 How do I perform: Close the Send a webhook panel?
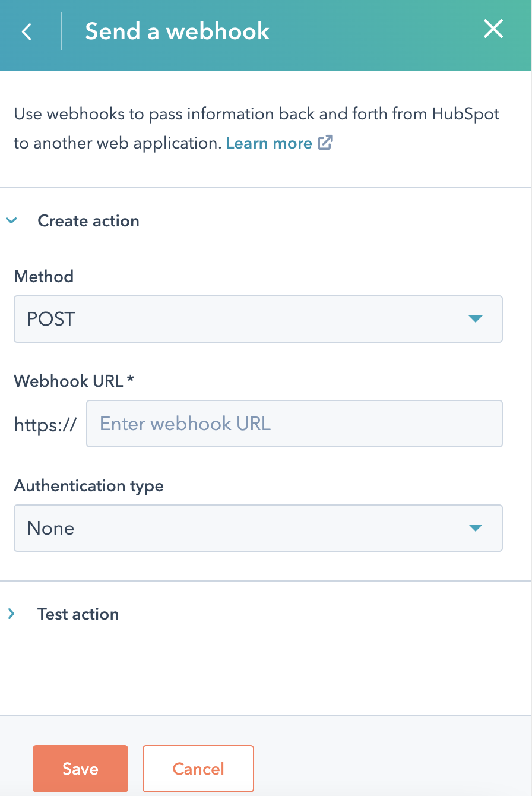(x=493, y=29)
